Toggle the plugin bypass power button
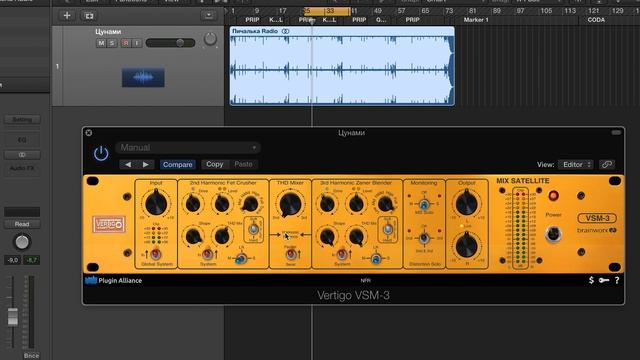Image resolution: width=640 pixels, height=360 pixels. coord(101,153)
